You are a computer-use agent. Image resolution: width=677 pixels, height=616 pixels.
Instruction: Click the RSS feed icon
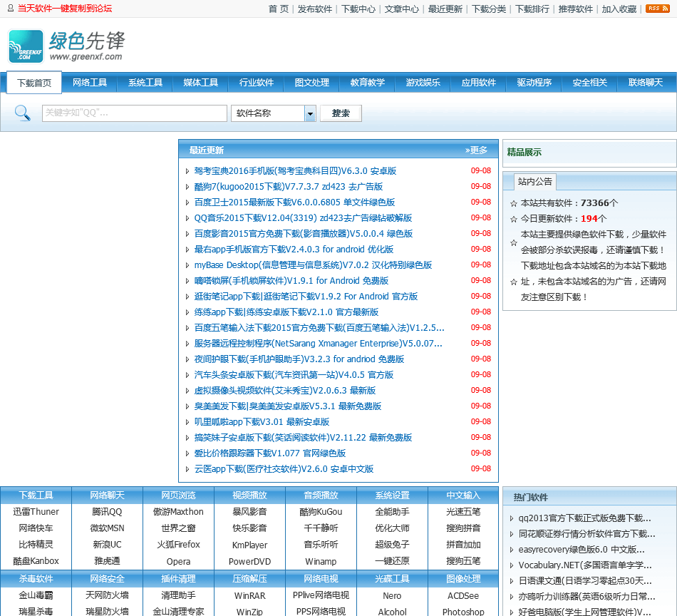coord(657,9)
